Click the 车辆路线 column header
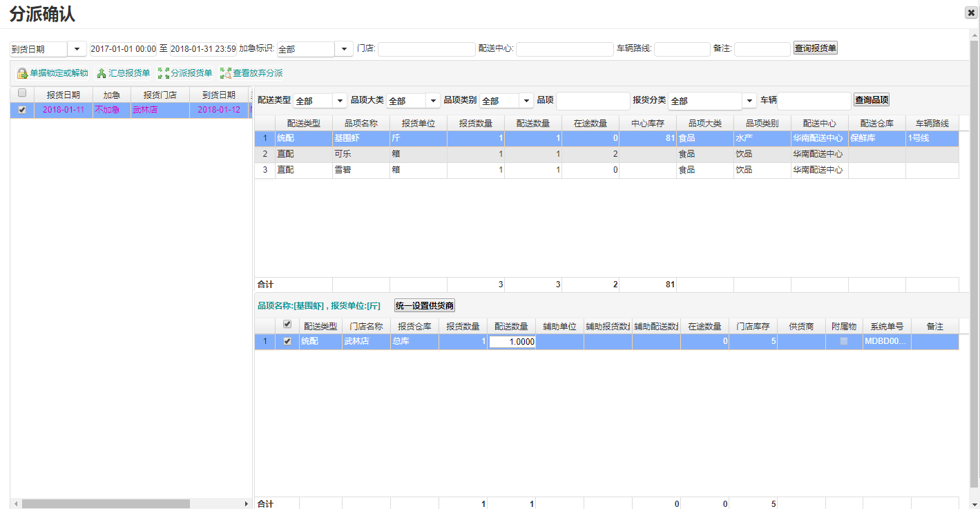Viewport: 980px width, 509px height. coord(932,123)
